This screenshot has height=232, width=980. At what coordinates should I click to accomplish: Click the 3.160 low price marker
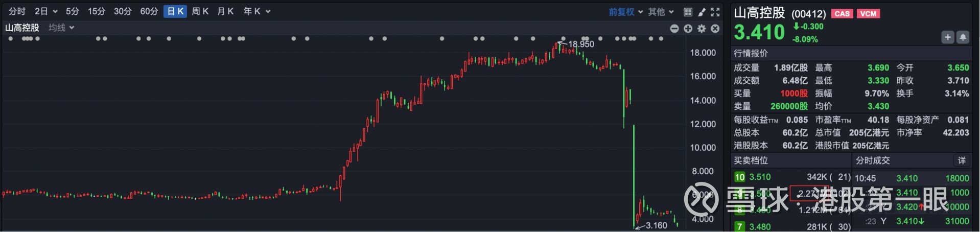[656, 225]
